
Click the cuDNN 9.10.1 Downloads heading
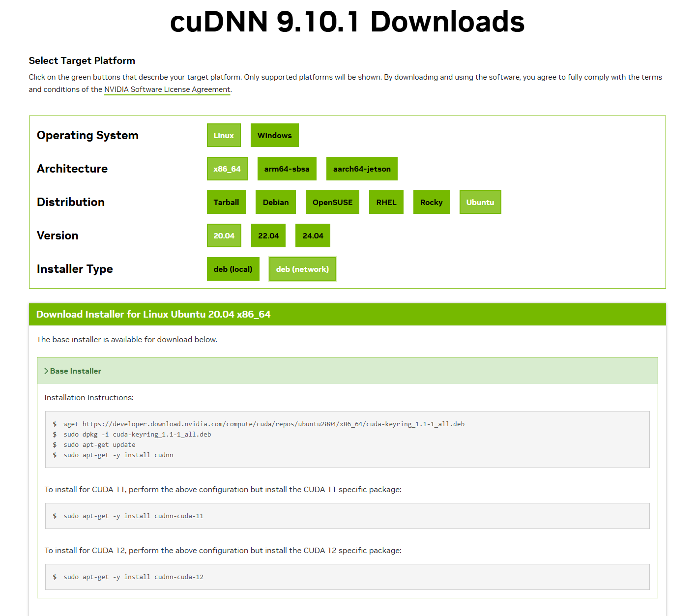click(348, 22)
